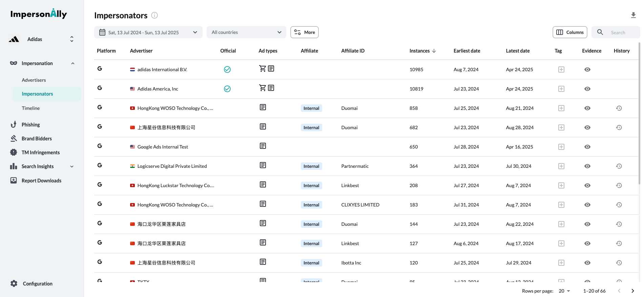Add tag to adidas International B.V. row
This screenshot has width=644, height=297.
point(561,70)
